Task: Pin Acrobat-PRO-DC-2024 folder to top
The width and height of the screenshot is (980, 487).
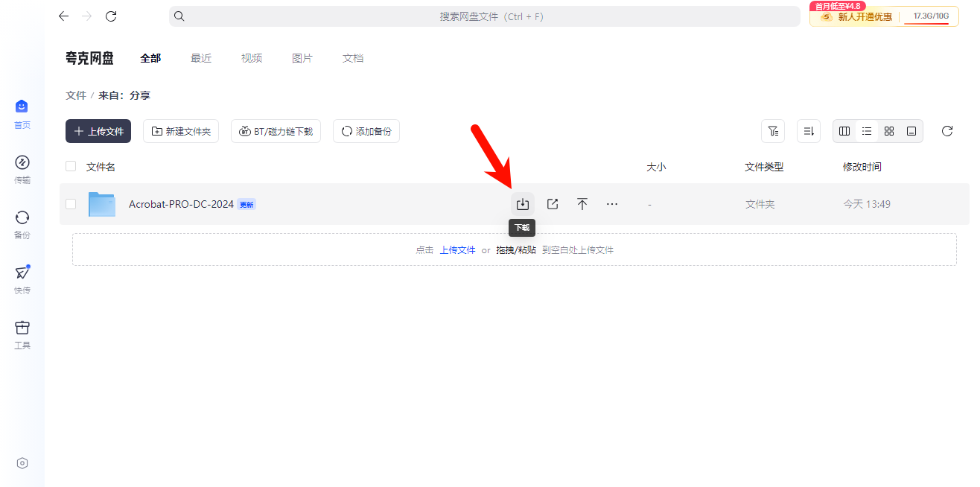Action: pyautogui.click(x=582, y=204)
